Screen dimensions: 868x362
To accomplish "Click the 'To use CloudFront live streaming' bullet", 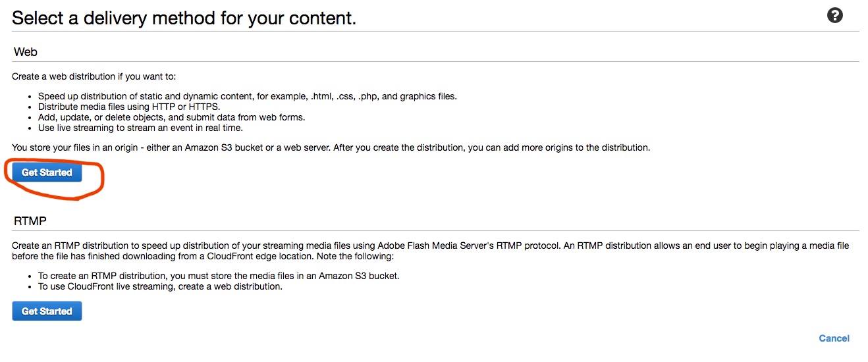I will 160,286.
